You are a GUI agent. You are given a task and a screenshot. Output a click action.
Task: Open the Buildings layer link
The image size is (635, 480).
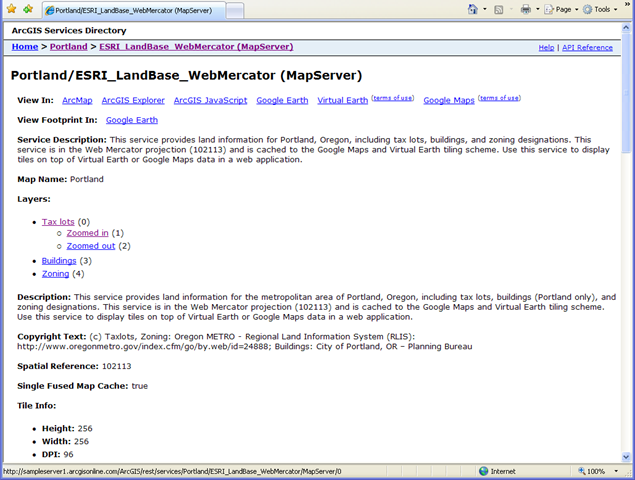59,261
